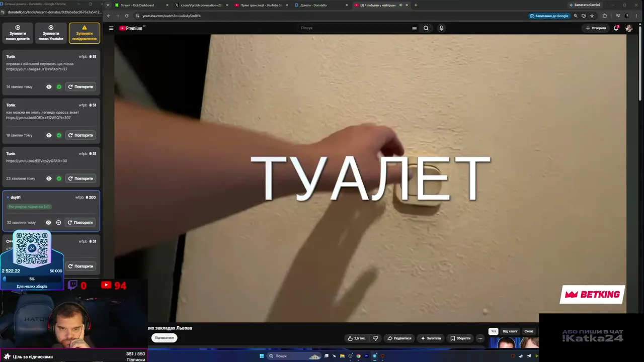This screenshot has width=644, height=362.
Task: Select the 'Усі' filter chip
Action: click(493, 331)
